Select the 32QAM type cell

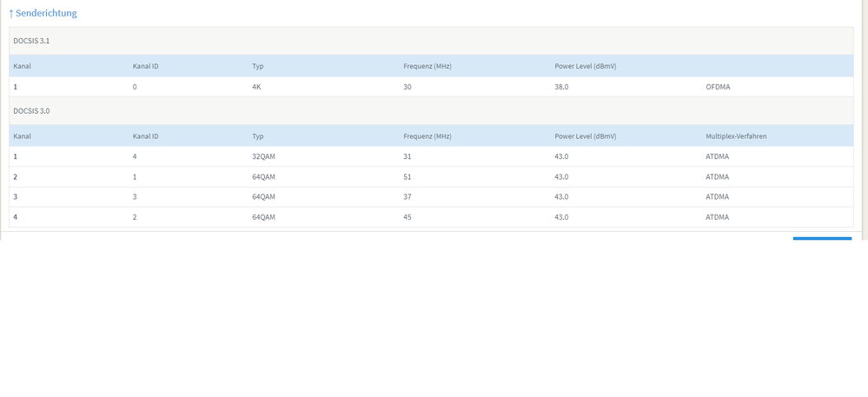[x=263, y=157]
